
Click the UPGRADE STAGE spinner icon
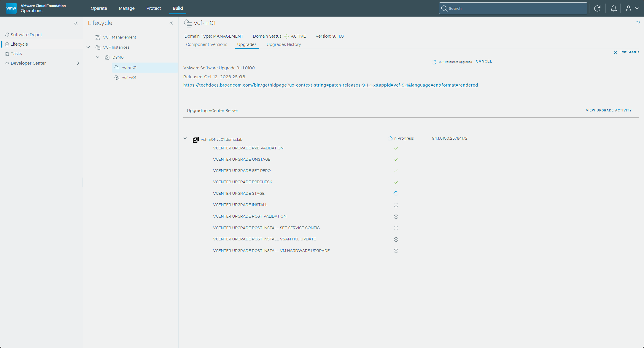tap(396, 194)
